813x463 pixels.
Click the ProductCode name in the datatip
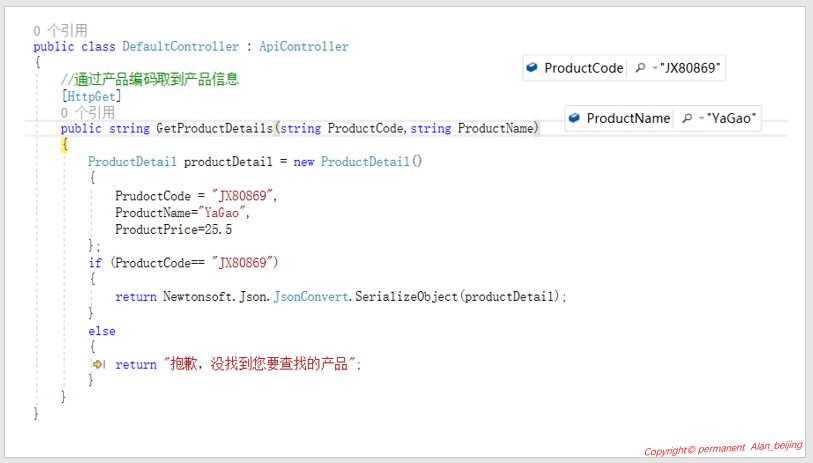click(583, 68)
